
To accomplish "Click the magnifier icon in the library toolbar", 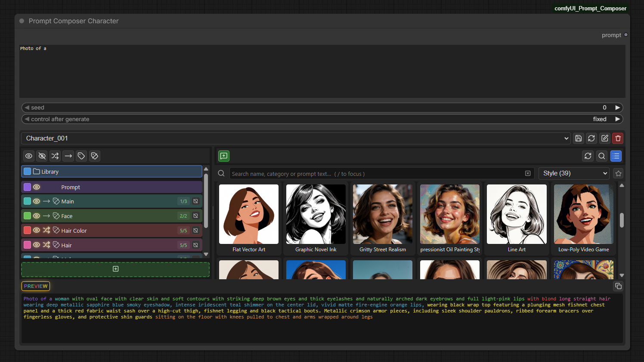I will coord(602,156).
